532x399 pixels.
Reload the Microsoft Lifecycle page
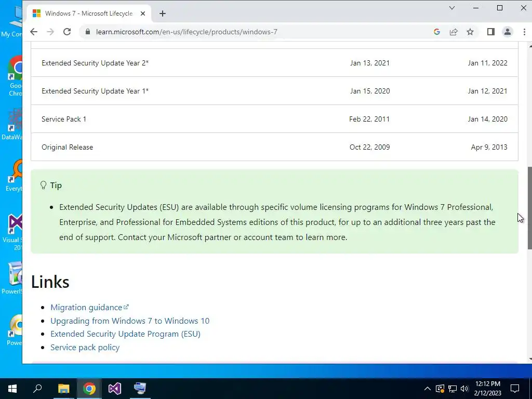[x=67, y=32]
